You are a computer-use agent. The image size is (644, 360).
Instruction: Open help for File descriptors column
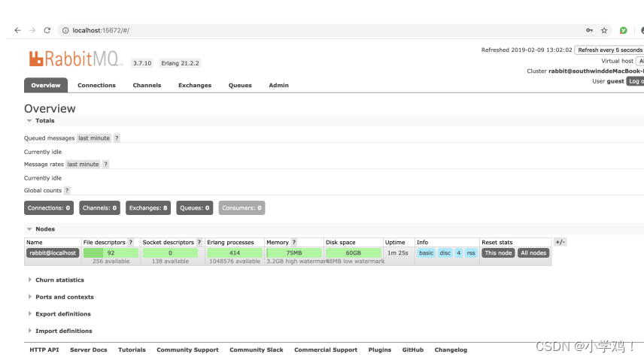[x=131, y=242]
